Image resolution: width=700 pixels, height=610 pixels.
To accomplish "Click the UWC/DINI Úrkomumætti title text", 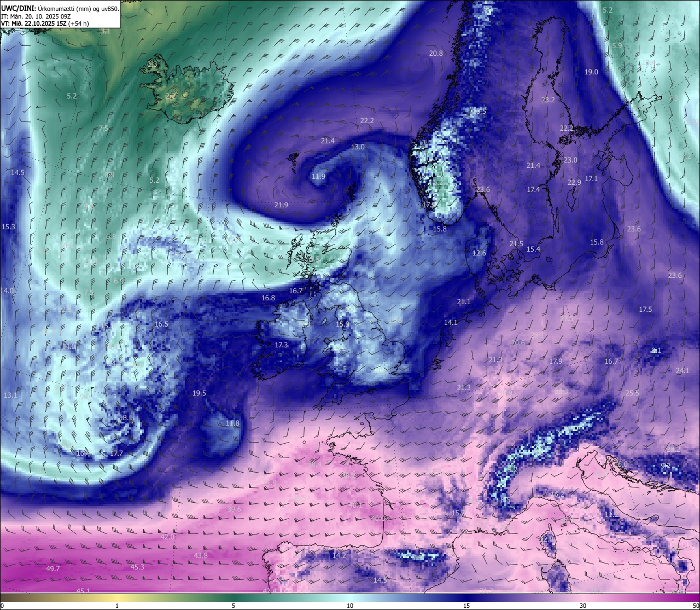I will 60,8.
